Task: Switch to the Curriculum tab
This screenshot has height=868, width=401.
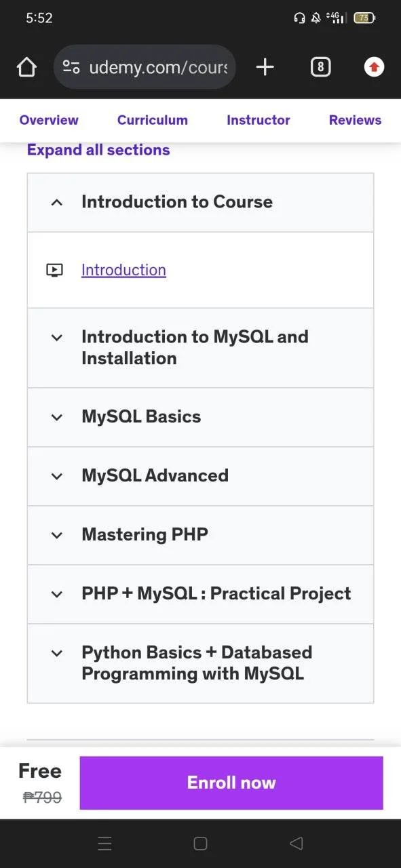Action: (153, 120)
